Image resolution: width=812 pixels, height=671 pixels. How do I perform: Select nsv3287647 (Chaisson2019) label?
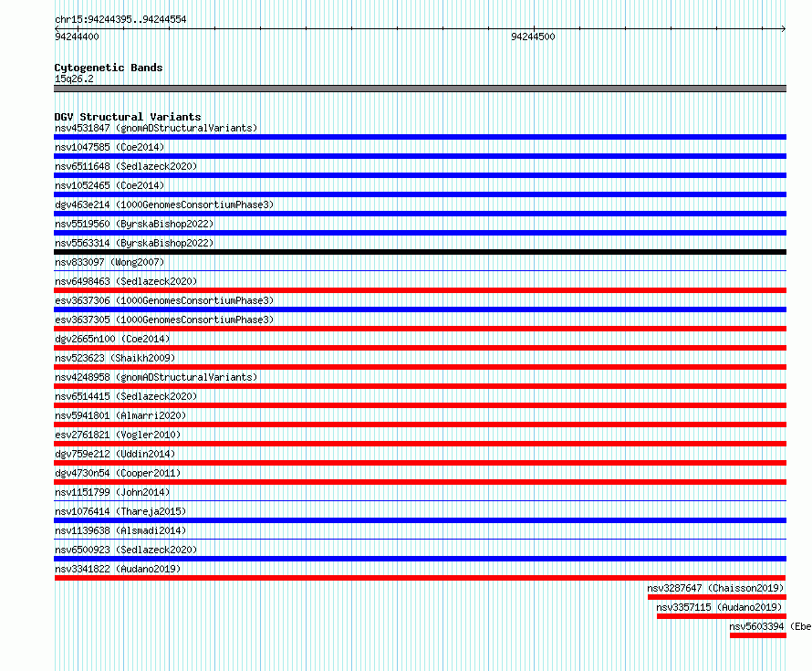click(715, 588)
